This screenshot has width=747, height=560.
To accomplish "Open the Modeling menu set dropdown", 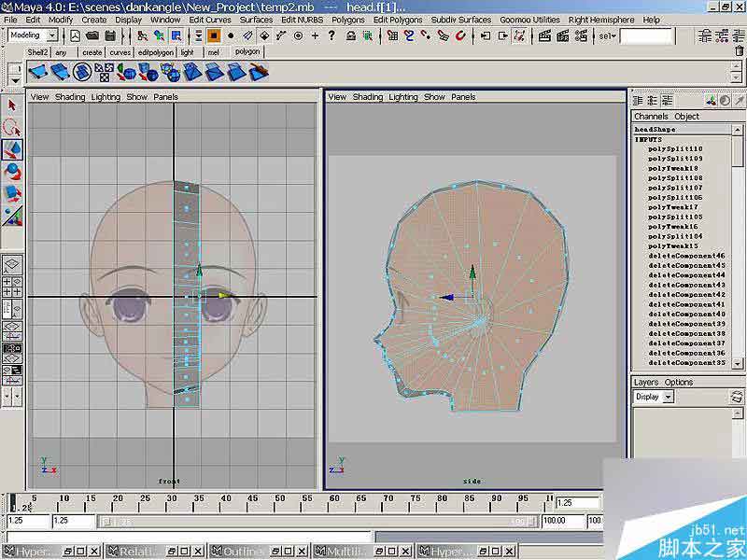I will [33, 35].
